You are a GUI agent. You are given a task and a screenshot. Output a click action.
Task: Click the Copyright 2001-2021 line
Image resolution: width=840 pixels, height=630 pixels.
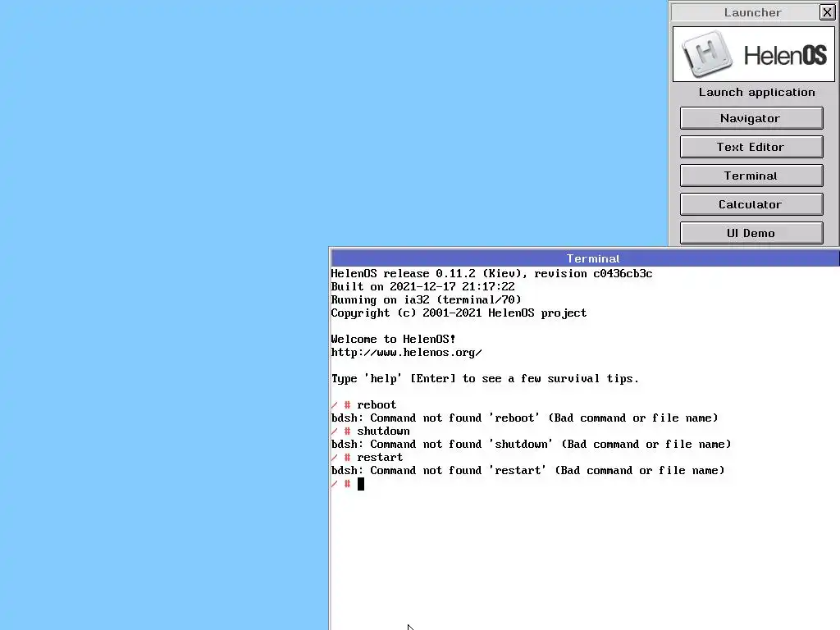tap(459, 313)
